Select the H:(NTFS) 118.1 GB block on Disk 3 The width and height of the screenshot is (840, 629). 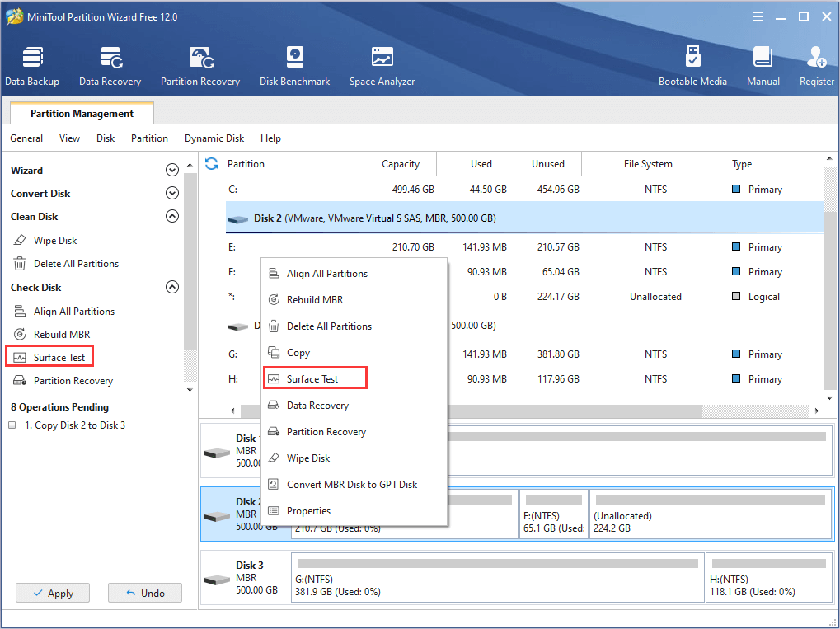[768, 578]
